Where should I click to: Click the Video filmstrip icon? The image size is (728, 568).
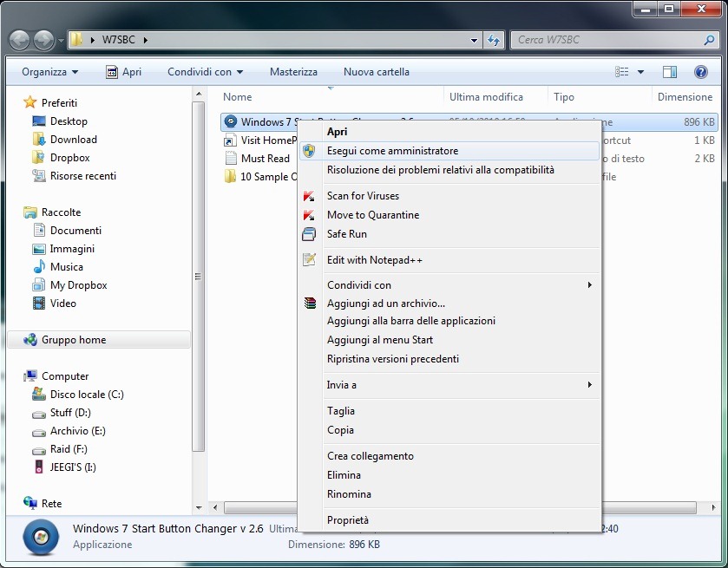pyautogui.click(x=39, y=304)
